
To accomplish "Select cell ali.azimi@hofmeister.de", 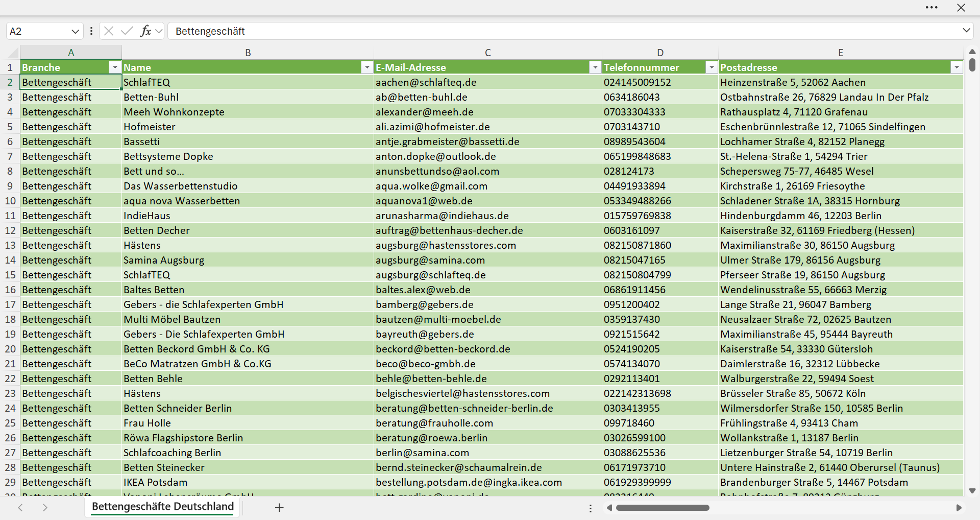I will point(488,127).
